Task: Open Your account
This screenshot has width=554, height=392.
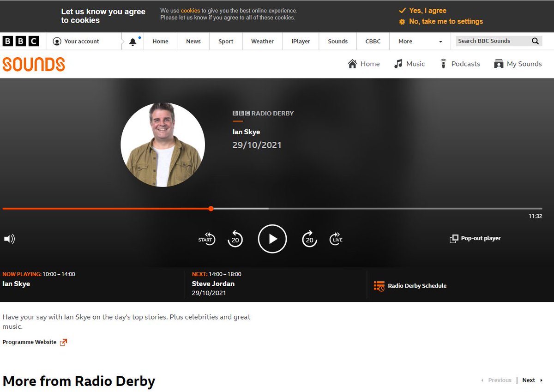Action: click(x=76, y=41)
